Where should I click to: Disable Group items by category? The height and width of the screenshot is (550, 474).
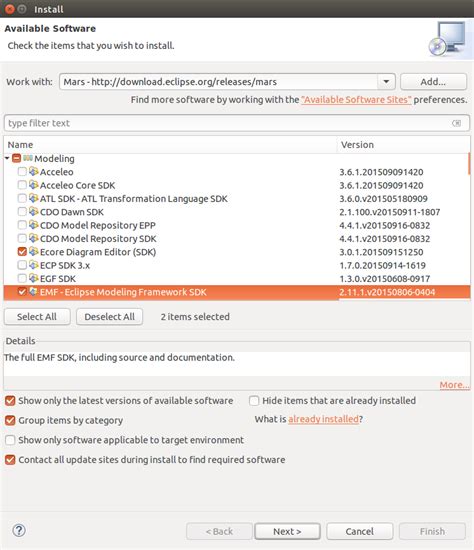[10, 420]
